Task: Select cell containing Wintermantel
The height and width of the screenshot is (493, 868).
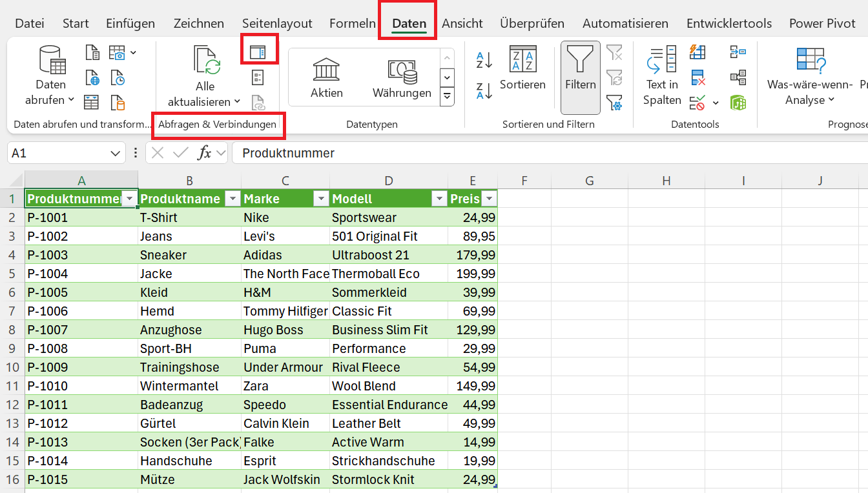Action: (x=189, y=386)
